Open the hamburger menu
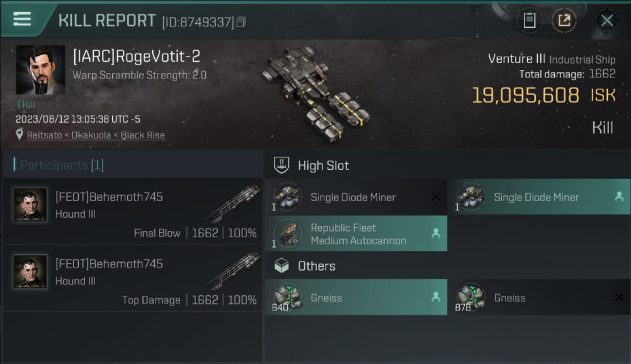Image resolution: width=631 pixels, height=364 pixels. point(22,19)
